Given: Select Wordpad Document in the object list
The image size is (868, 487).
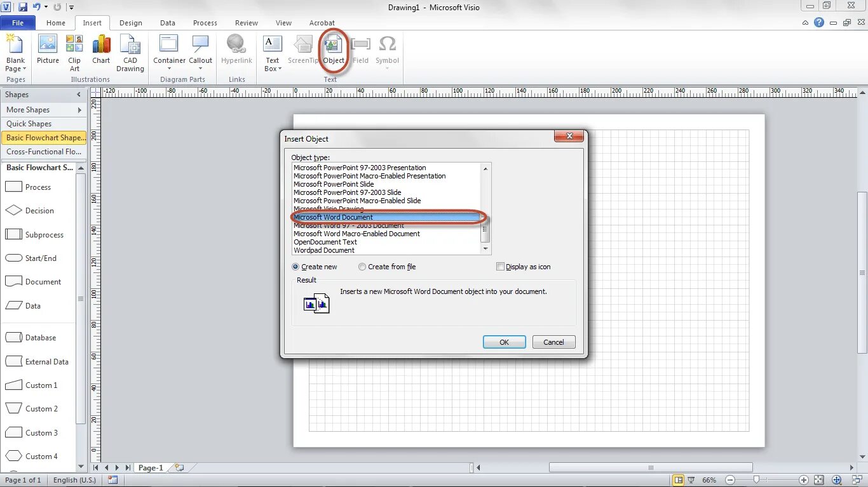Looking at the screenshot, I should [386, 250].
